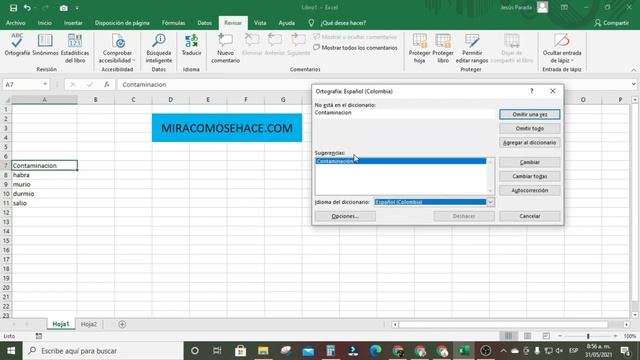Image resolution: width=640 pixels, height=360 pixels.
Task: Click the Autocorrección button
Action: 530,191
